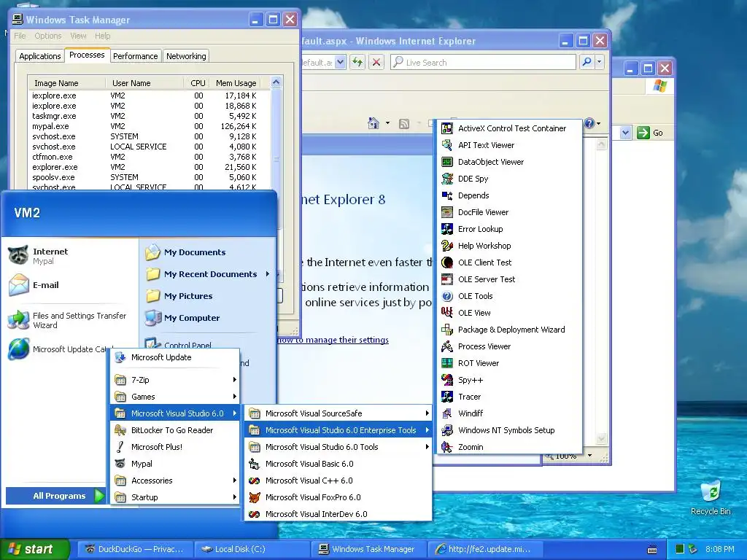This screenshot has width=747, height=560.
Task: Open API Text Viewer icon
Action: pyautogui.click(x=447, y=145)
